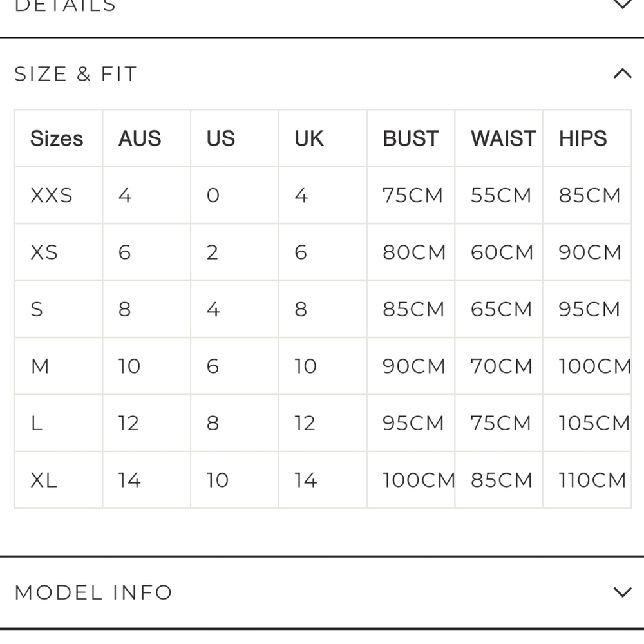Screen dimensions: 644x644
Task: Click the Sizes column header
Action: coord(57,138)
